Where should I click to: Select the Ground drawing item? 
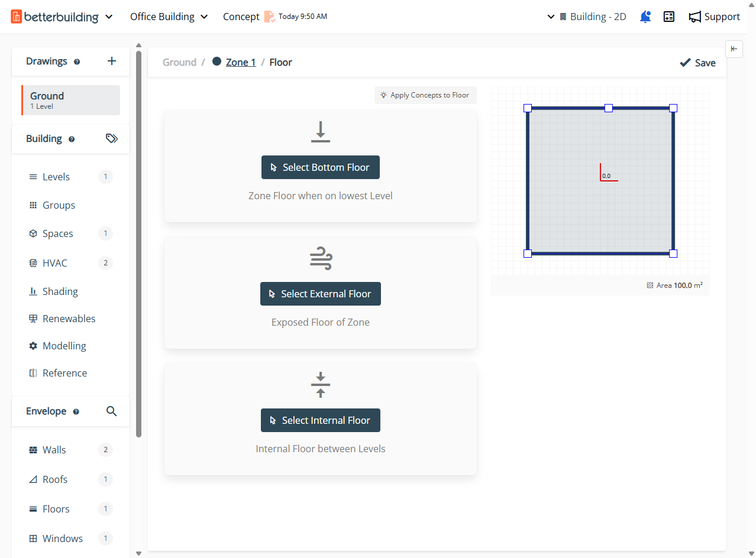71,100
